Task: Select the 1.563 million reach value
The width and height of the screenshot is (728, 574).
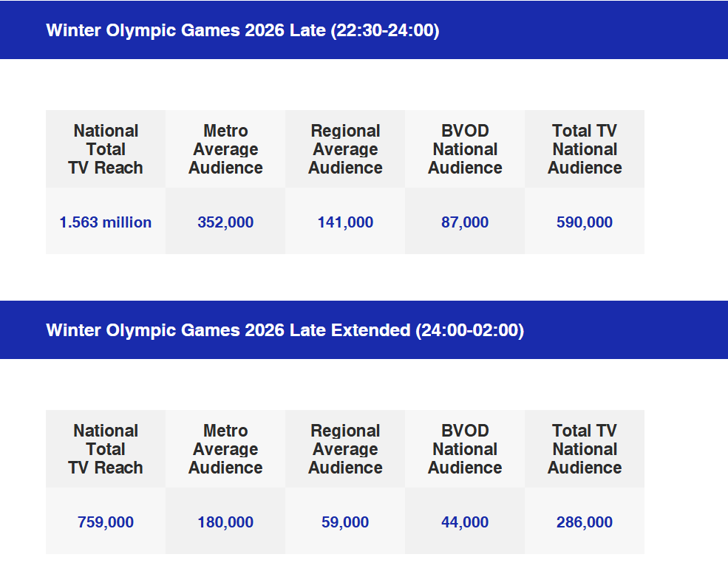Action: click(106, 222)
